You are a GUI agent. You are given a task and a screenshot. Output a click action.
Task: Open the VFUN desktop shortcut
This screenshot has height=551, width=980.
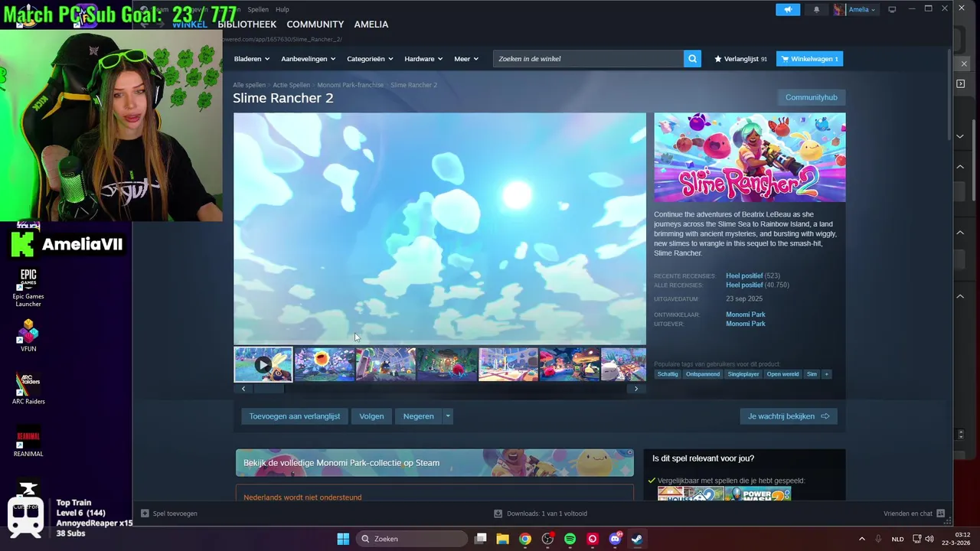point(28,335)
